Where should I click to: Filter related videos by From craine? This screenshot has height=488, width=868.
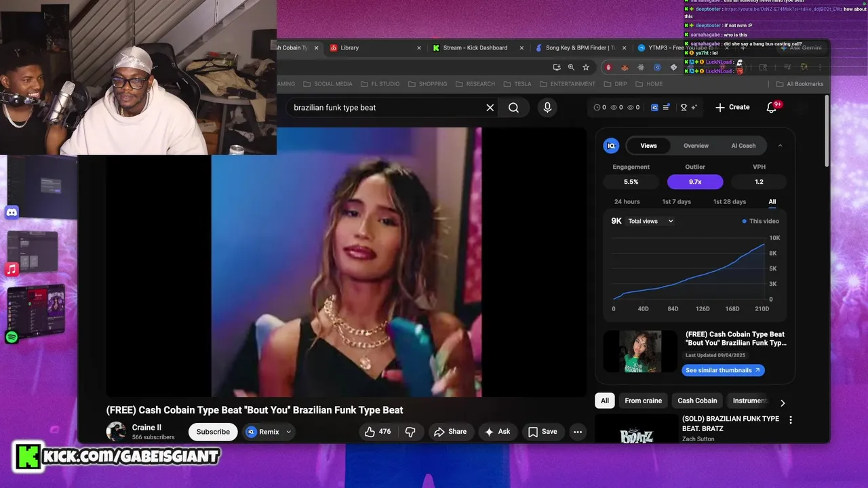pyautogui.click(x=643, y=401)
